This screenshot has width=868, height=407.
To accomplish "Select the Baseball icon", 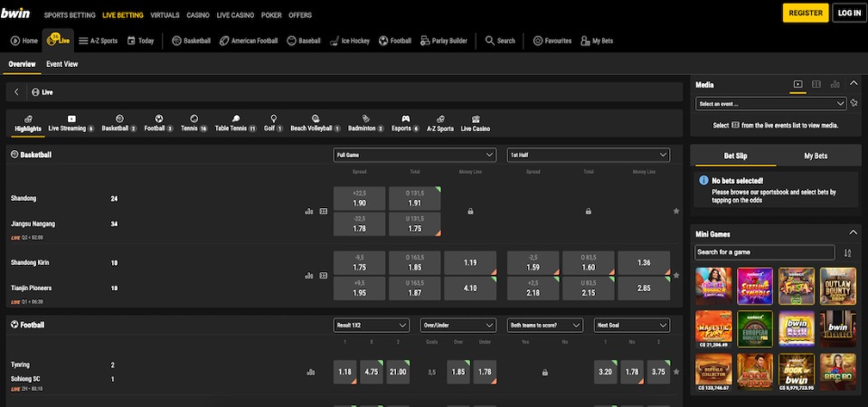I will coord(291,41).
